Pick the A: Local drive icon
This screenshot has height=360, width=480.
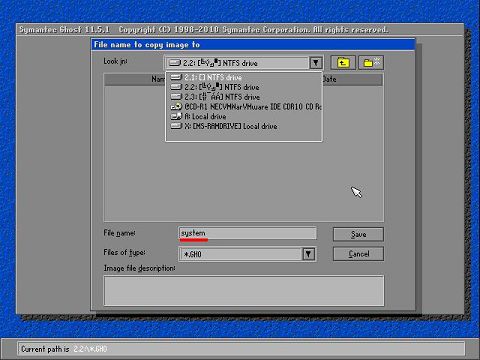point(176,116)
